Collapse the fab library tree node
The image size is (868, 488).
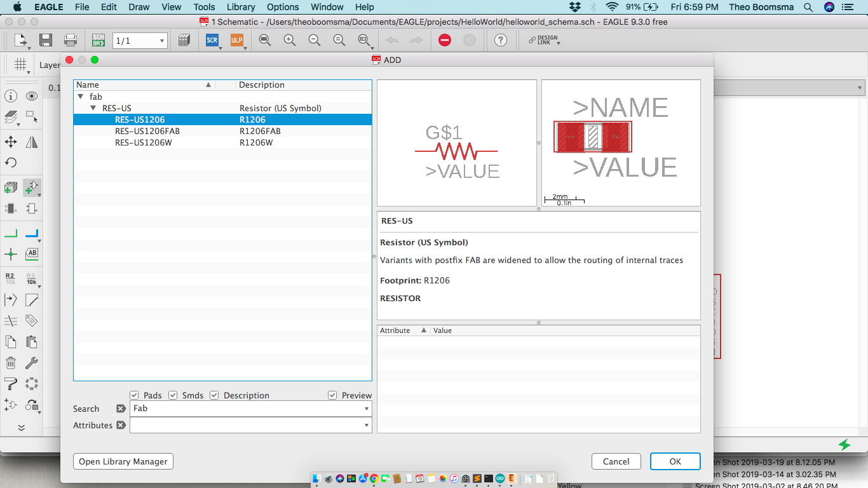pyautogui.click(x=81, y=97)
